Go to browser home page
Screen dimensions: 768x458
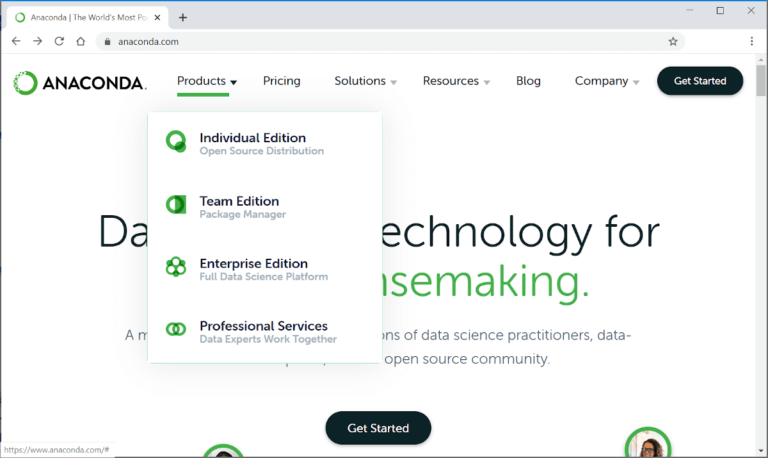click(81, 41)
